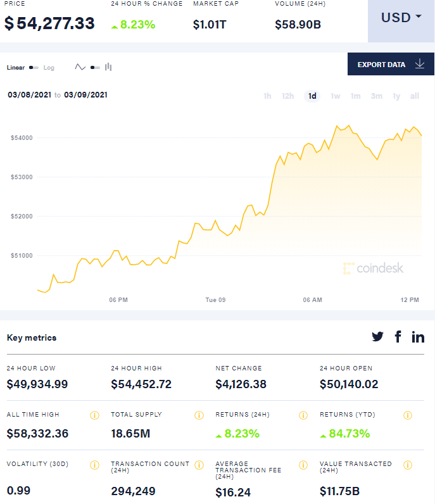Click the Export Data button

391,65
